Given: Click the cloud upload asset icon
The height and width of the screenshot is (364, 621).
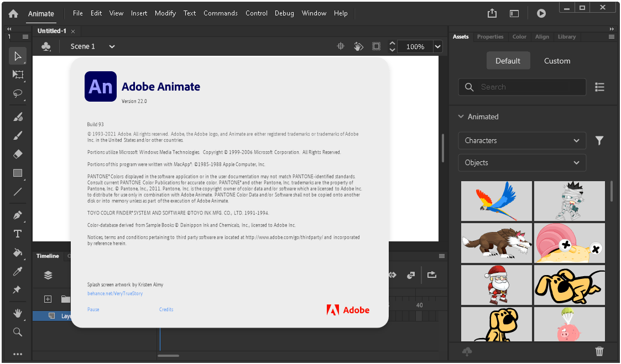Looking at the screenshot, I should coord(467,351).
